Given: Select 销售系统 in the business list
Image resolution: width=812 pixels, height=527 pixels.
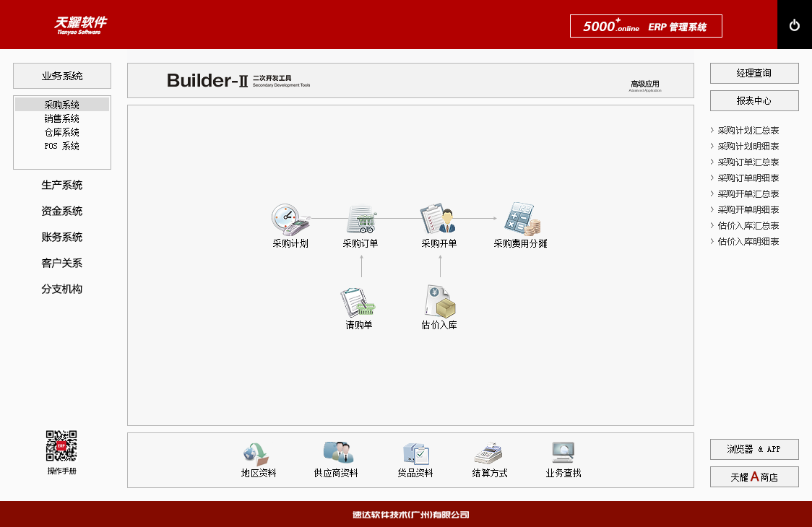Looking at the screenshot, I should 62,118.
